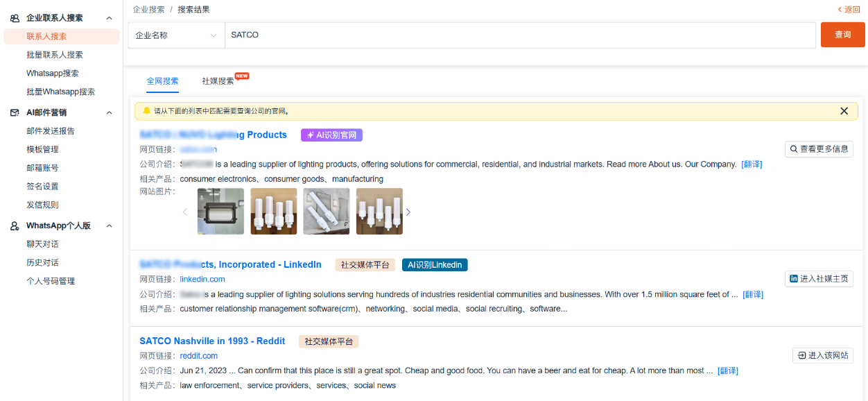
Task: Click the reddit.com web link
Action: [198, 356]
